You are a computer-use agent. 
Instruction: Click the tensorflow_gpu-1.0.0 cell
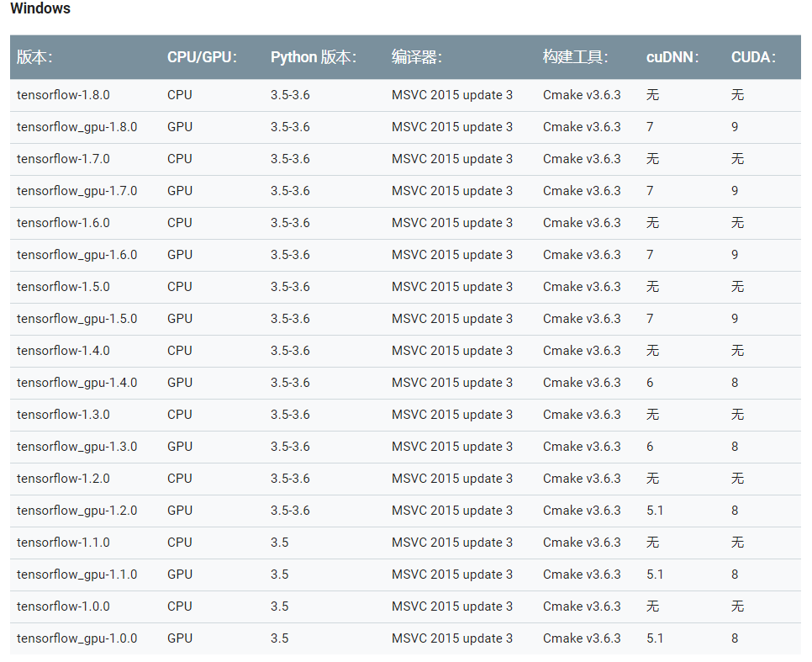tap(76, 638)
